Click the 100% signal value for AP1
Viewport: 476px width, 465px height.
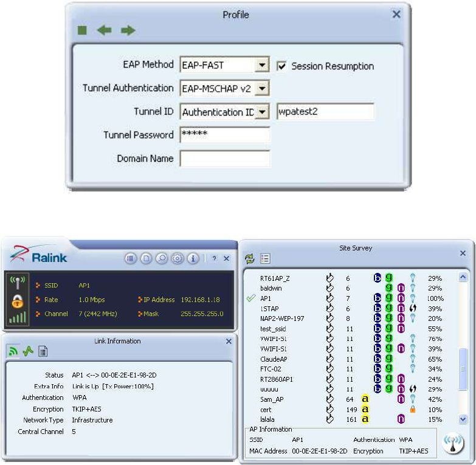click(436, 298)
